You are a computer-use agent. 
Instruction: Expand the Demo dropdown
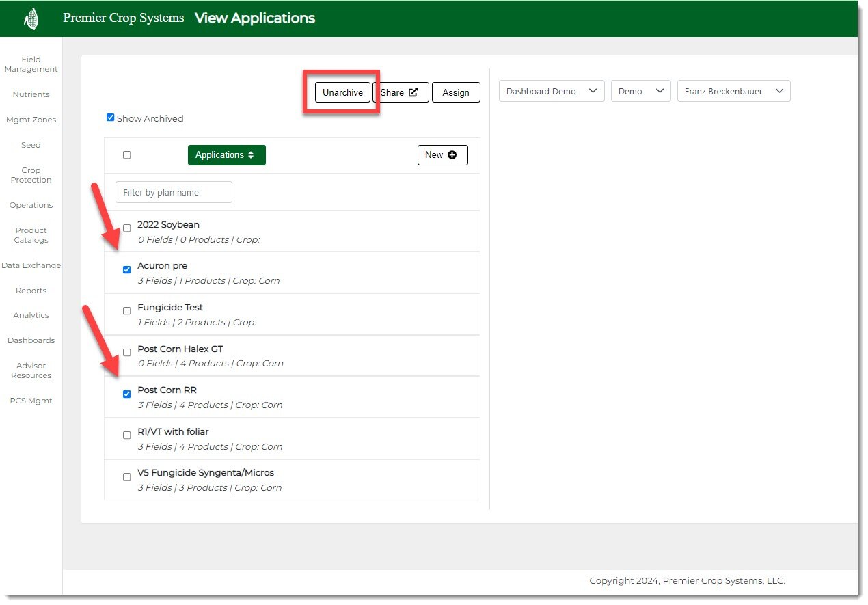(640, 92)
